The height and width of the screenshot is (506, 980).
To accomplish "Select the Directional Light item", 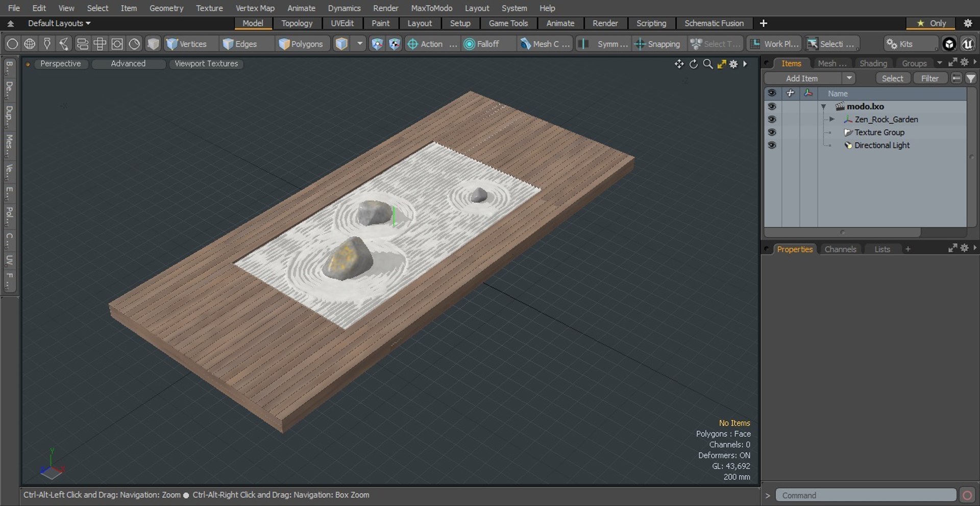I will pos(882,145).
